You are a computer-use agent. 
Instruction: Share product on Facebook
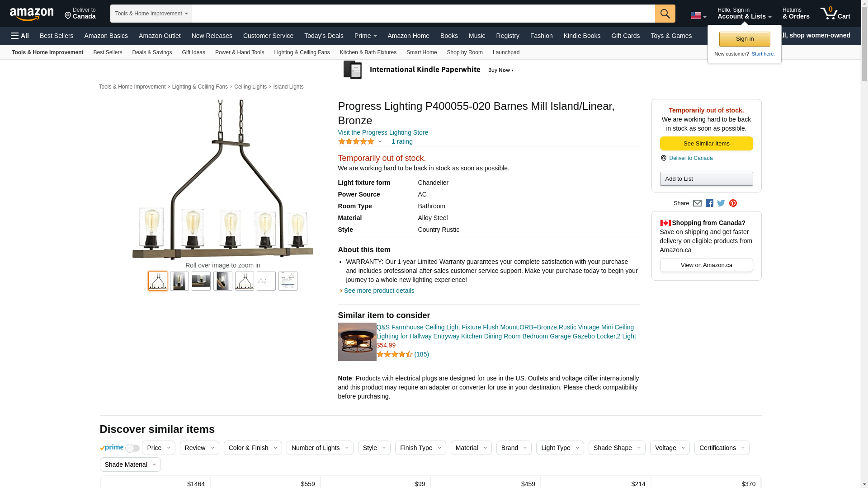[709, 203]
